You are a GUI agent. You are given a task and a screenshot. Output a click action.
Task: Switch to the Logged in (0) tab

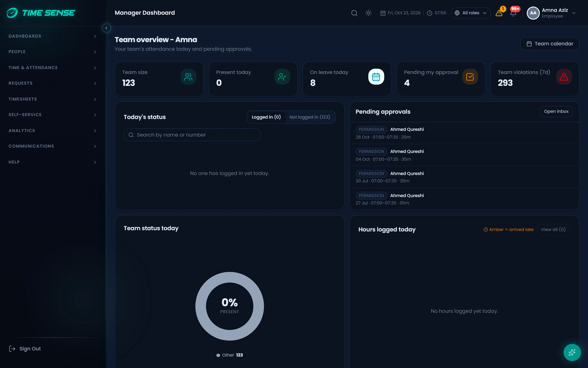coord(266,117)
